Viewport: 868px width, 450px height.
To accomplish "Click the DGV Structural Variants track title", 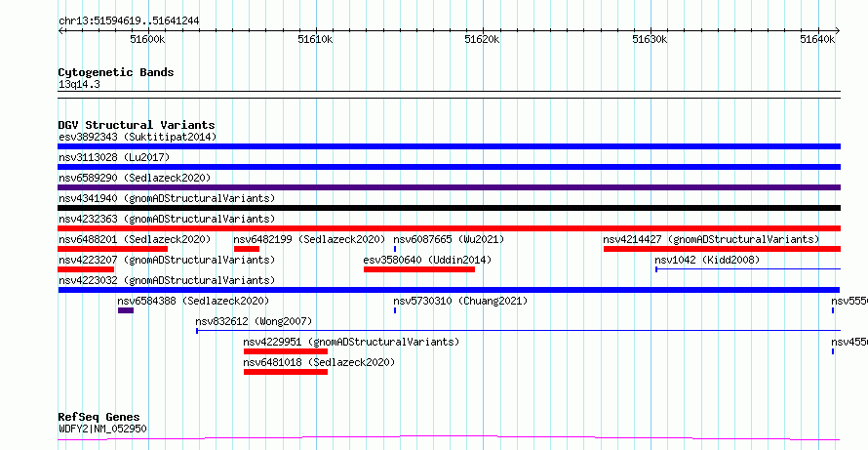I will 137,125.
